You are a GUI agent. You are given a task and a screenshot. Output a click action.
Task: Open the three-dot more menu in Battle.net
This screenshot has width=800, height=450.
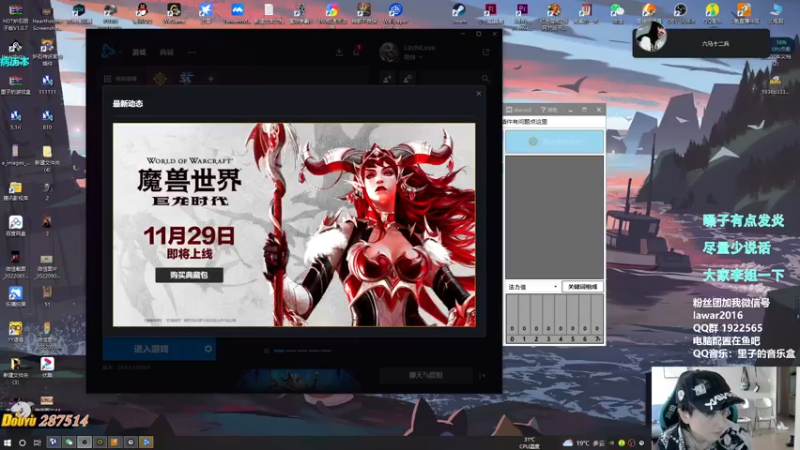[192, 52]
